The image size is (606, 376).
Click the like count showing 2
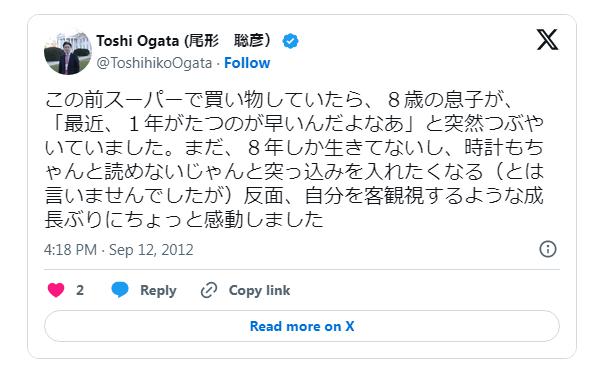pyautogui.click(x=80, y=290)
